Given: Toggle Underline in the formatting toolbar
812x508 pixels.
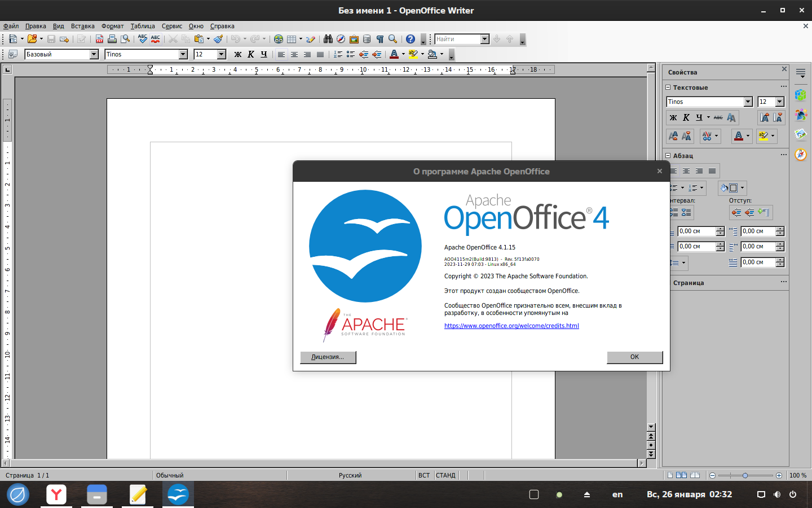Looking at the screenshot, I should pos(264,54).
